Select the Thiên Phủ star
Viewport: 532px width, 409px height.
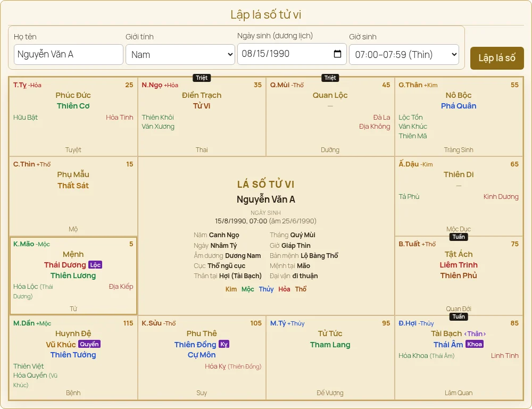coord(459,276)
